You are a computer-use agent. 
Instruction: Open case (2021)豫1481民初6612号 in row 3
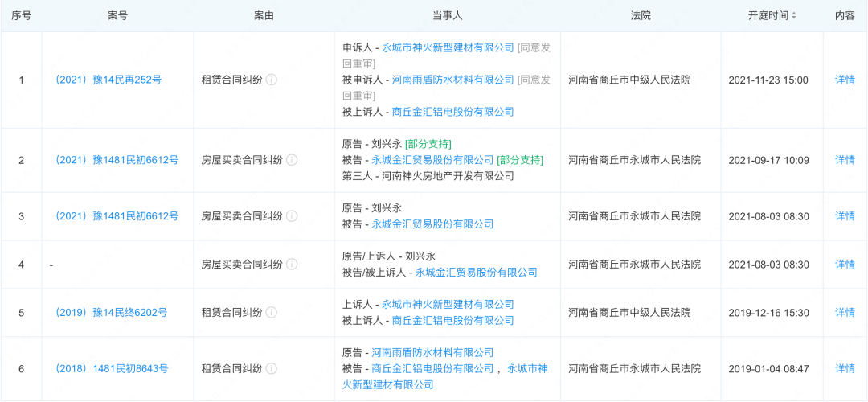click(117, 216)
